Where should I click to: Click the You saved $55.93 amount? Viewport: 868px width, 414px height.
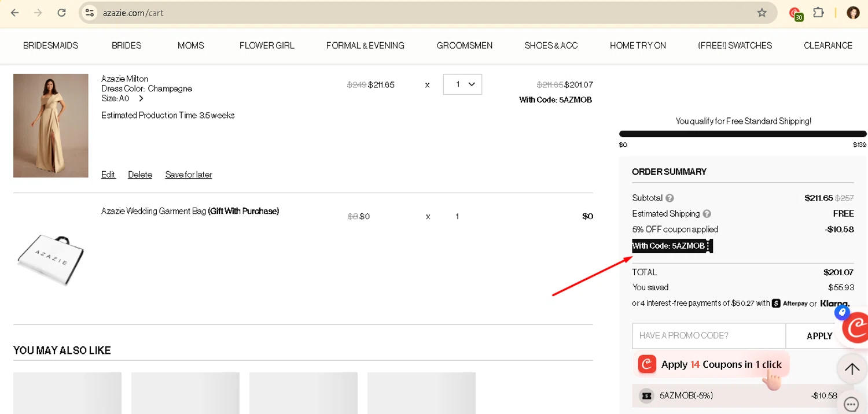(841, 287)
